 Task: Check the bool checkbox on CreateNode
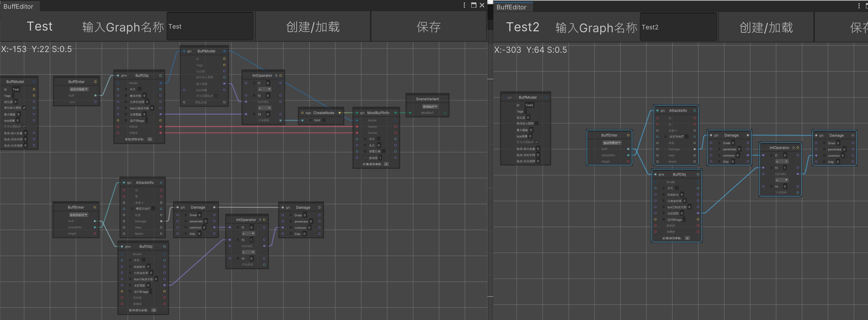[324, 120]
